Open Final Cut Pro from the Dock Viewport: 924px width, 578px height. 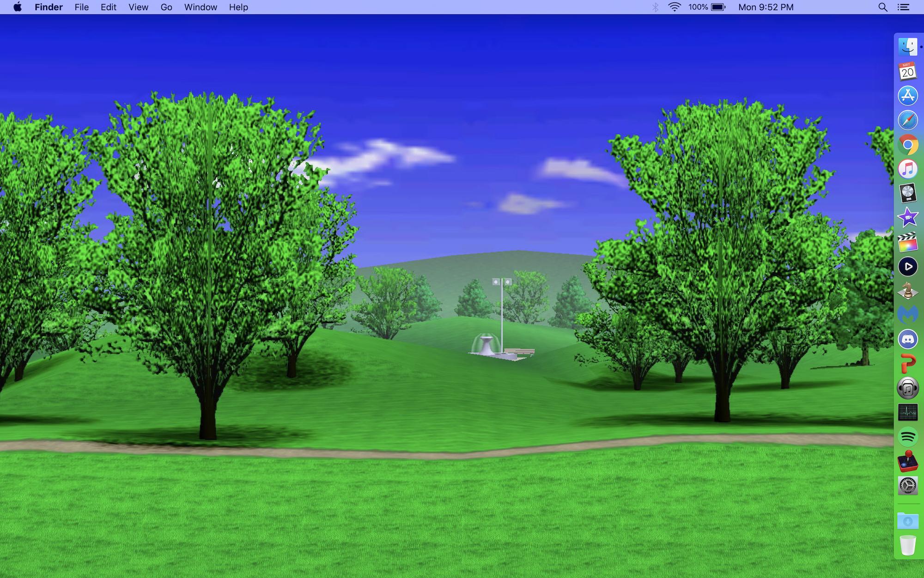pos(907,242)
